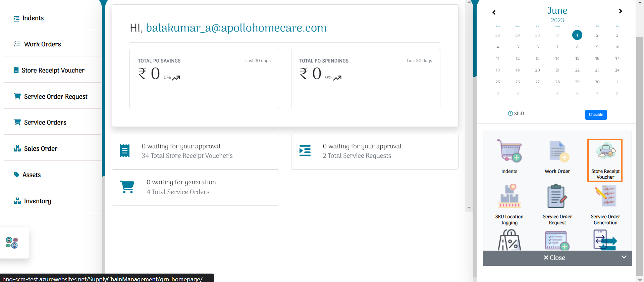Click the Indents sidebar list icon
This screenshot has height=282, width=644.
click(x=16, y=18)
